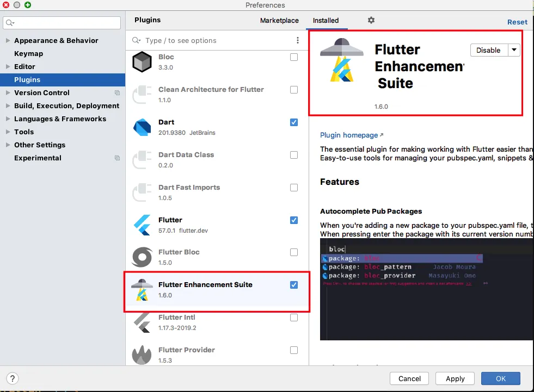Select Plugins in the settings sidebar
This screenshot has height=392, width=534.
coord(63,79)
